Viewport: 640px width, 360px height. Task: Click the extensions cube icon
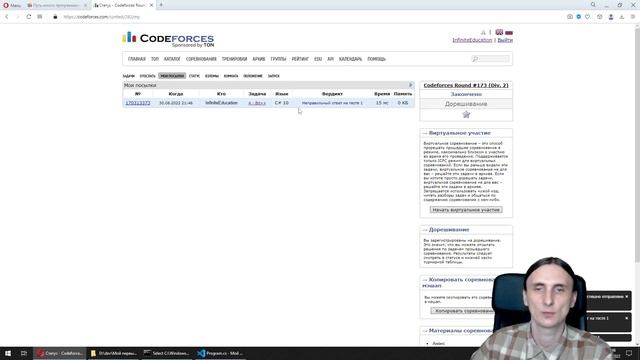click(x=600, y=17)
